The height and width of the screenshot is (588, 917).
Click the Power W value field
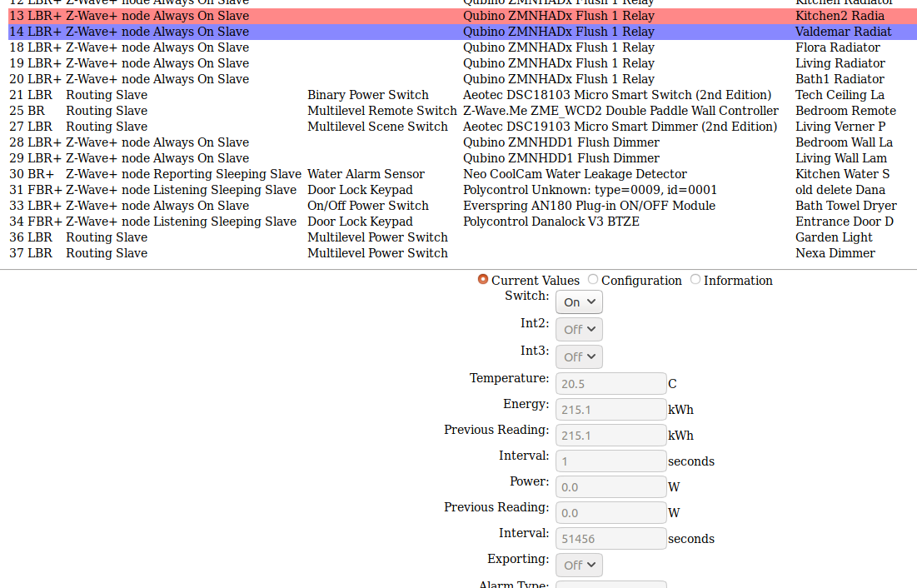611,487
